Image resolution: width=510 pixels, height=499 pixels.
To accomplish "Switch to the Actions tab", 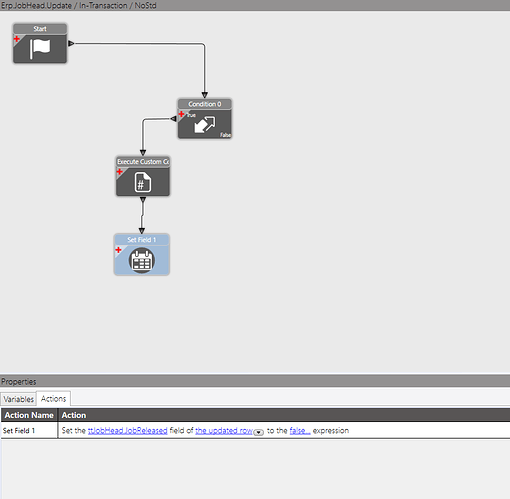I will coord(53,399).
